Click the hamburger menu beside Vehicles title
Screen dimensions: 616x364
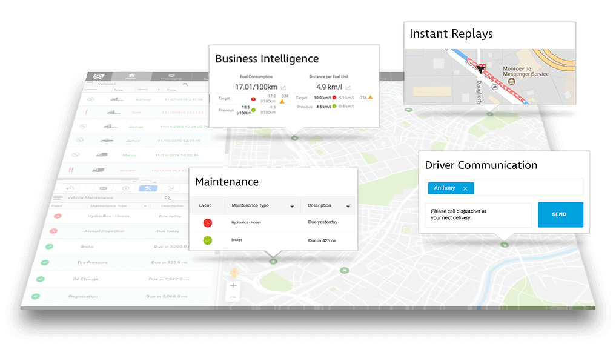pos(88,84)
